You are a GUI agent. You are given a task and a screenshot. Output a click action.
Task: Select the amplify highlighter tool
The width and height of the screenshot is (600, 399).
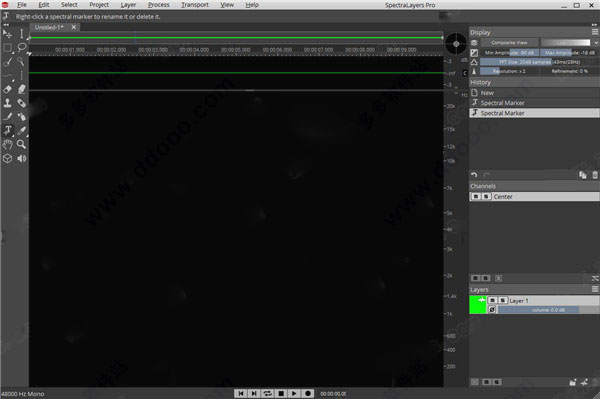[x=21, y=89]
